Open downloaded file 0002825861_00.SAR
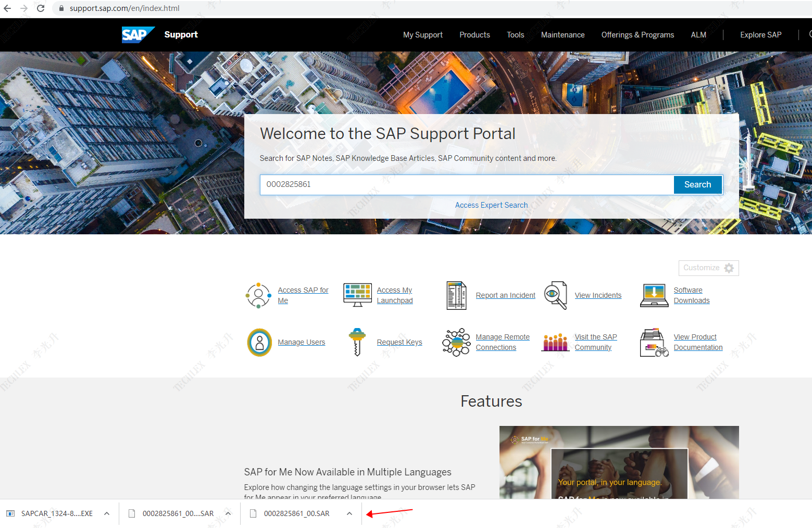This screenshot has width=812, height=528. 296,513
